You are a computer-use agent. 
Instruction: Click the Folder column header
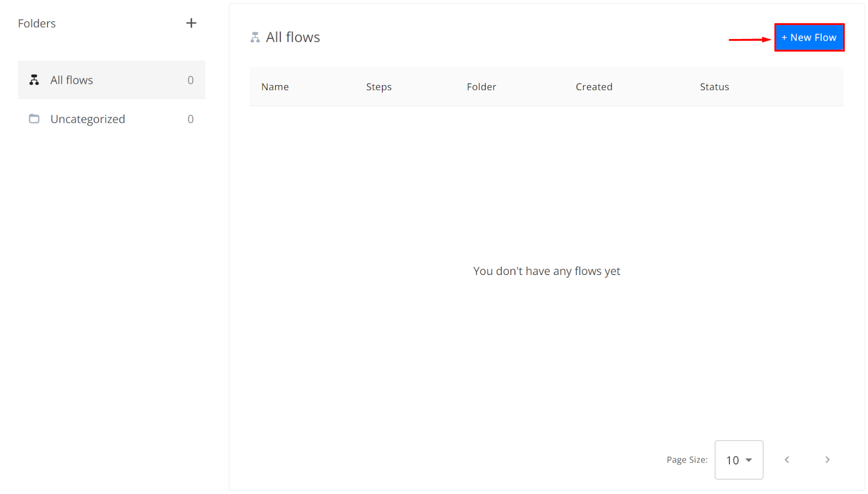[481, 87]
